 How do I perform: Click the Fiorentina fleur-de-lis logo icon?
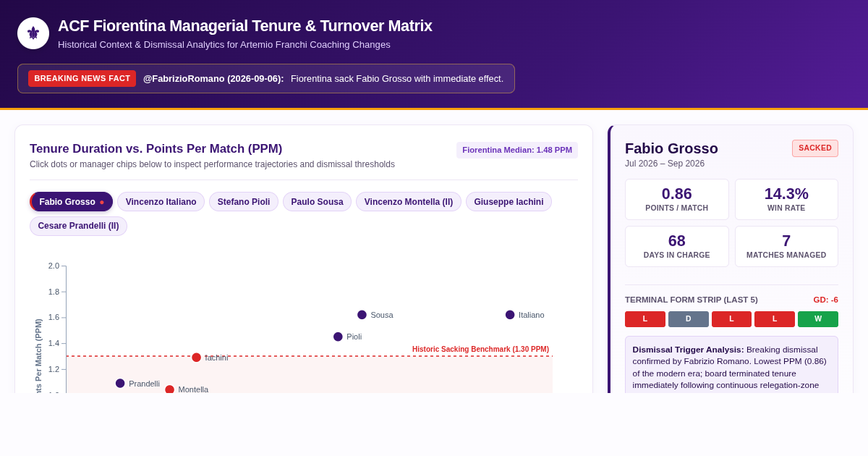pos(33,33)
